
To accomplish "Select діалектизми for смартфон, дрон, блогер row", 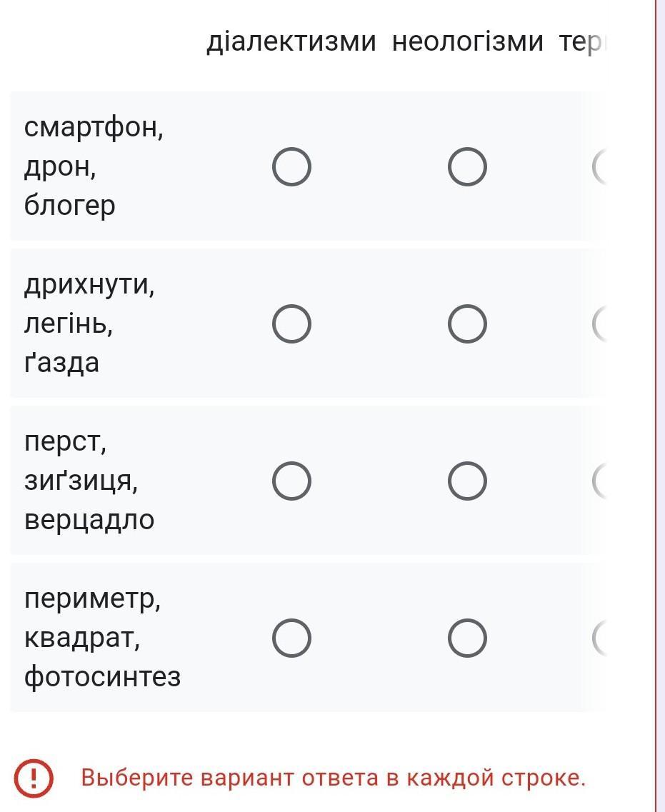I will point(291,167).
